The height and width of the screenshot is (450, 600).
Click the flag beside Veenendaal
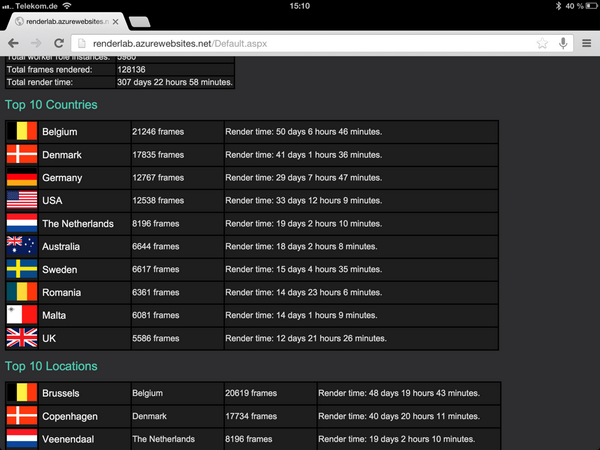(x=22, y=439)
